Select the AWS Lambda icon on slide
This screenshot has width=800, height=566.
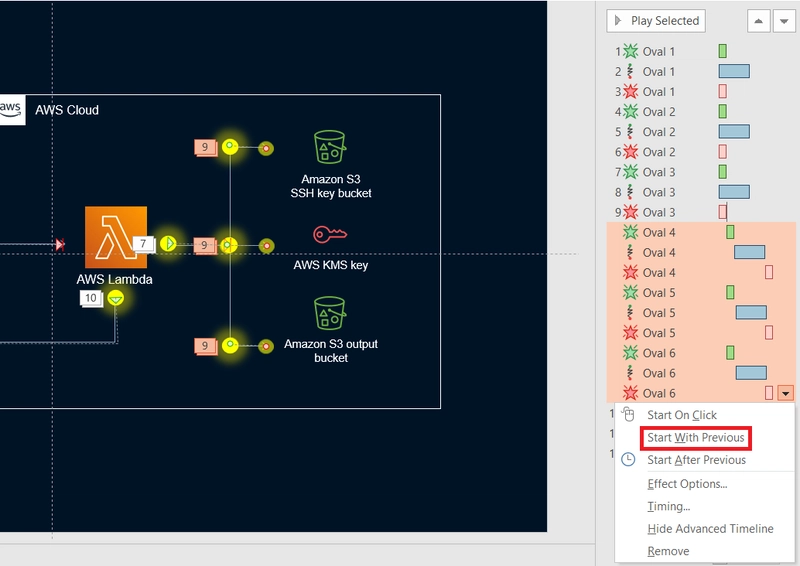point(116,237)
